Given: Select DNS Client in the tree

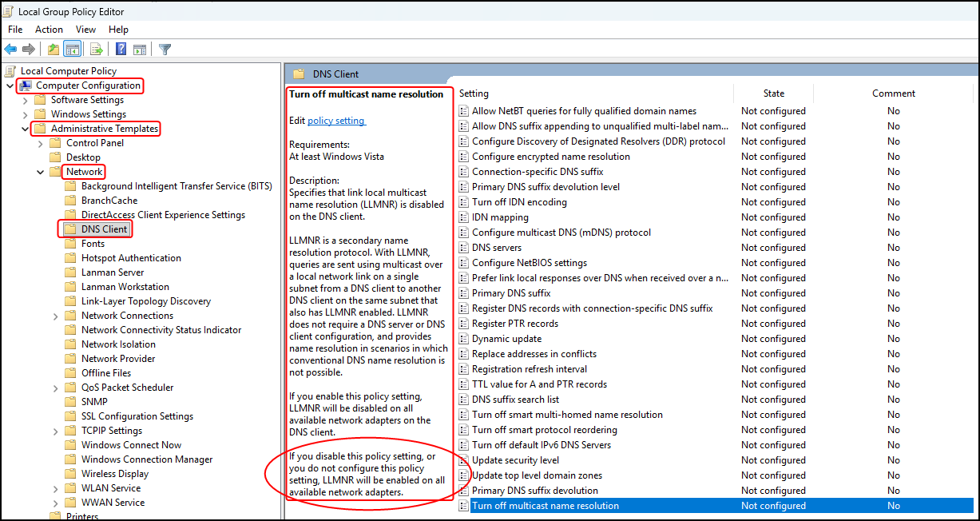Looking at the screenshot, I should [x=104, y=229].
